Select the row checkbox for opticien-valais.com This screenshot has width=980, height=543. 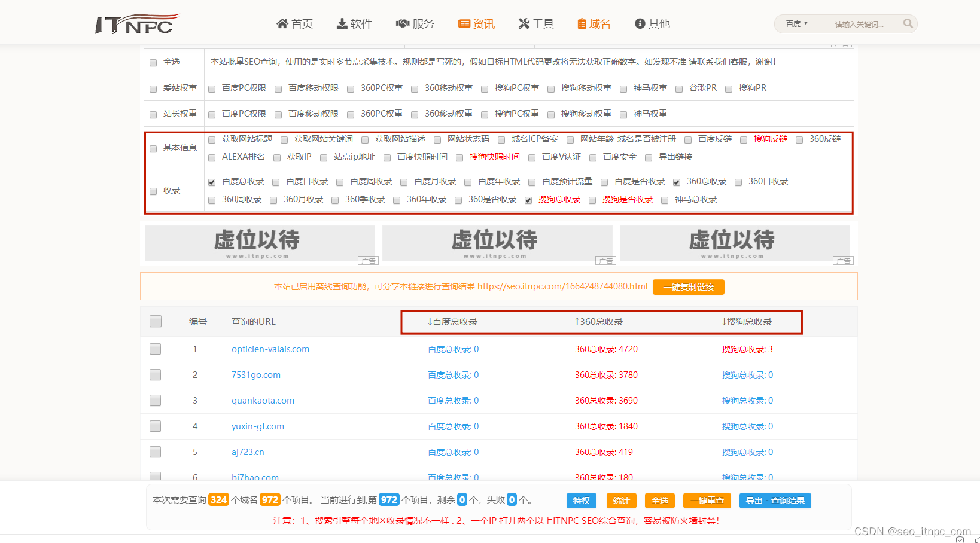156,349
